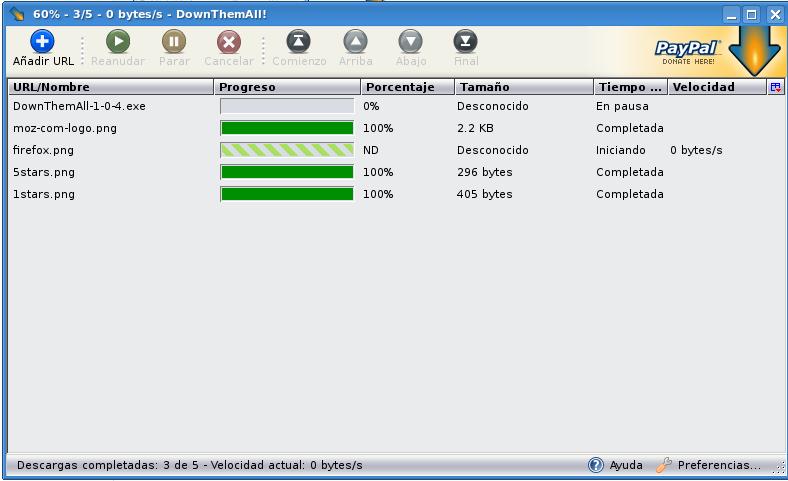Image resolution: width=788 pixels, height=481 pixels.
Task: Sort by Porcentaje column header
Action: click(408, 87)
